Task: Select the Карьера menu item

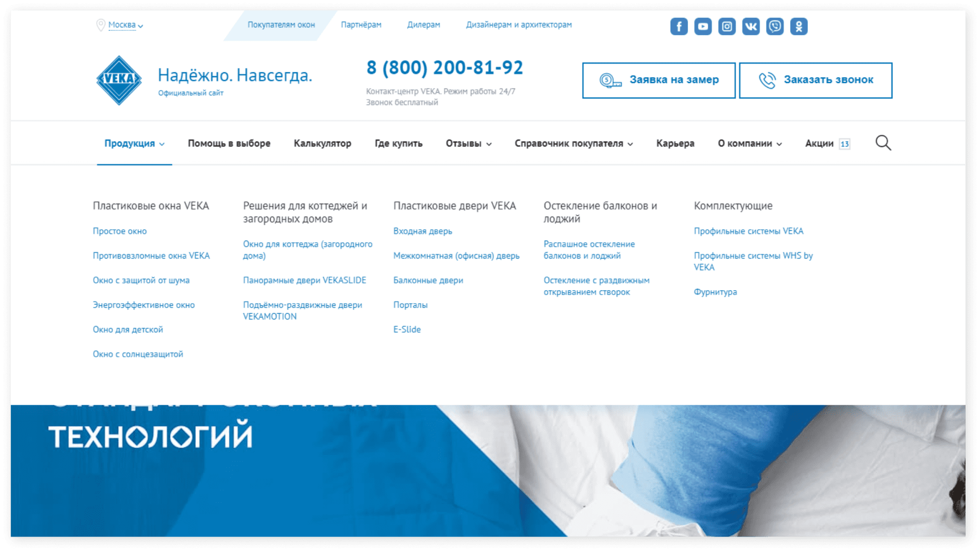Action: coord(675,143)
